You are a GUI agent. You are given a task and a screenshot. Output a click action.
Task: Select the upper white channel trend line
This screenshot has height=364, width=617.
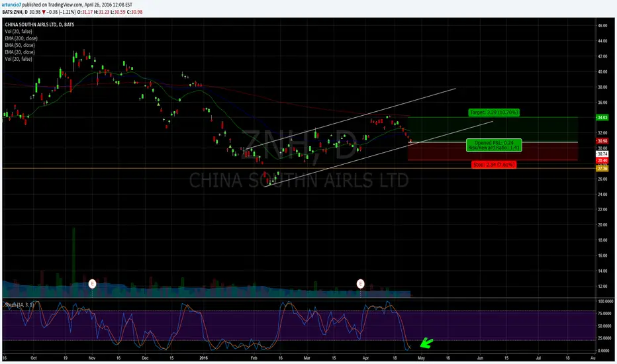pyautogui.click(x=350, y=119)
